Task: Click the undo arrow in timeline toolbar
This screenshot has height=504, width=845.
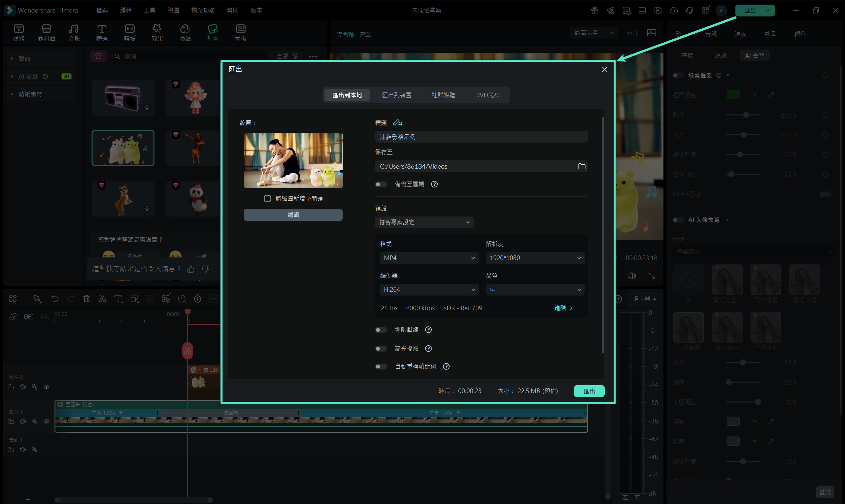Action: point(55,298)
